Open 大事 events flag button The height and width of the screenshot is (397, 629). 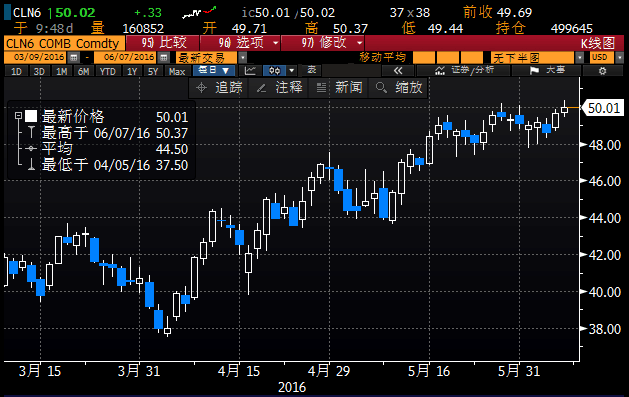point(546,71)
